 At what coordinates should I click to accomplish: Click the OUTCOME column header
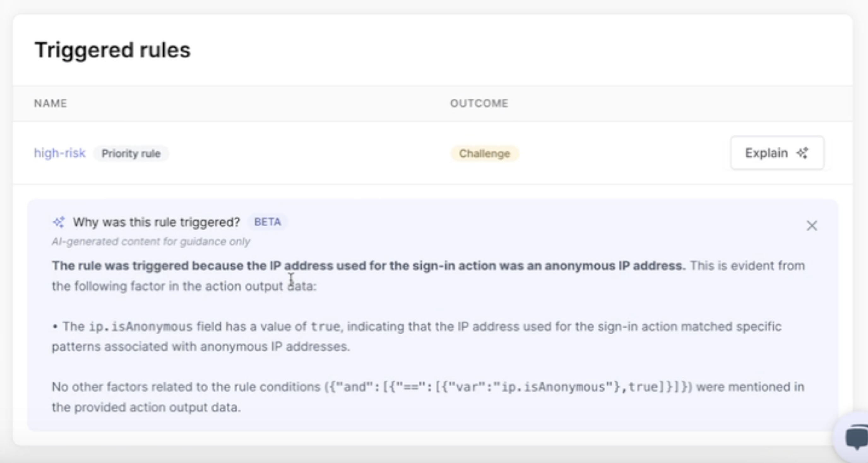pyautogui.click(x=479, y=103)
